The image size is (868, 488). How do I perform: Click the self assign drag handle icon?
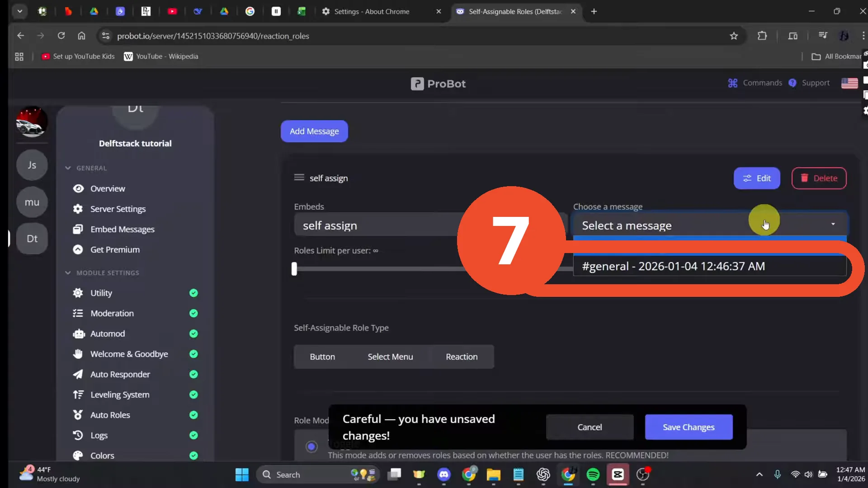tap(299, 178)
